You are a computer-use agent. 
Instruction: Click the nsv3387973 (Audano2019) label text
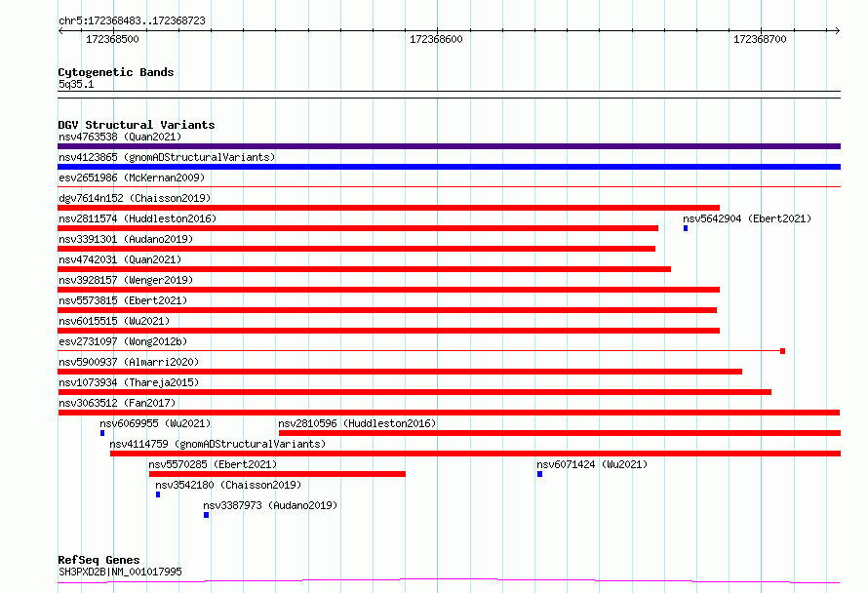[x=270, y=505]
